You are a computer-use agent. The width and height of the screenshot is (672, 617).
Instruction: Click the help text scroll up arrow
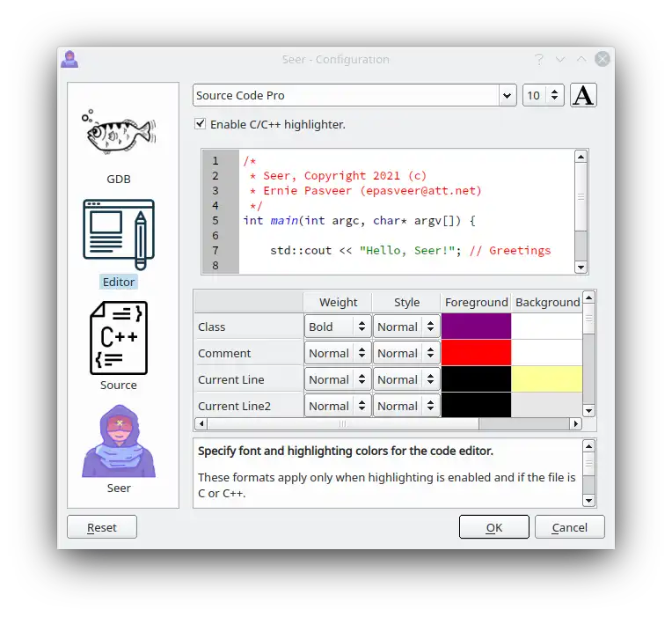click(588, 446)
